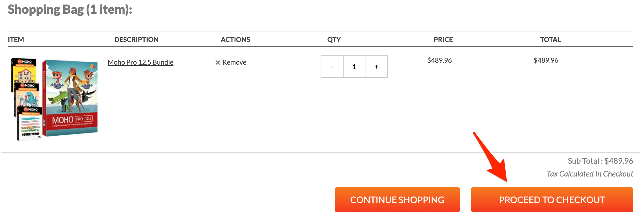Click the ITEM column header
The image size is (644, 221).
click(x=16, y=39)
